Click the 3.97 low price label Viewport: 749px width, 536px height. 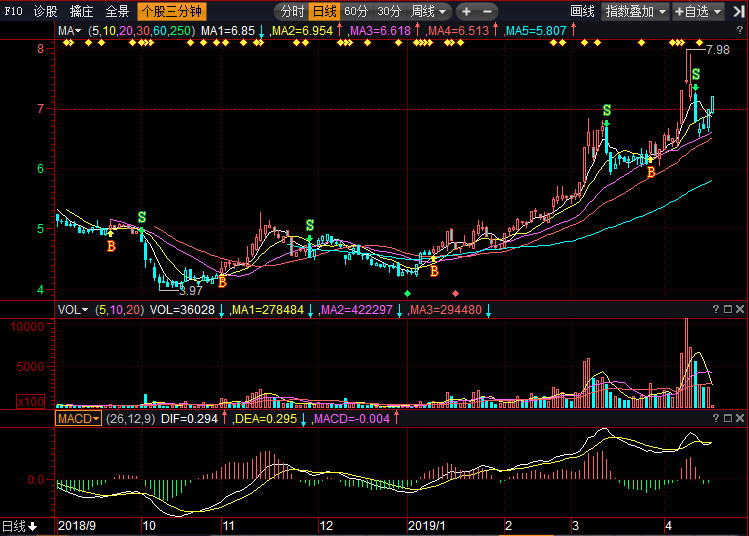(191, 290)
